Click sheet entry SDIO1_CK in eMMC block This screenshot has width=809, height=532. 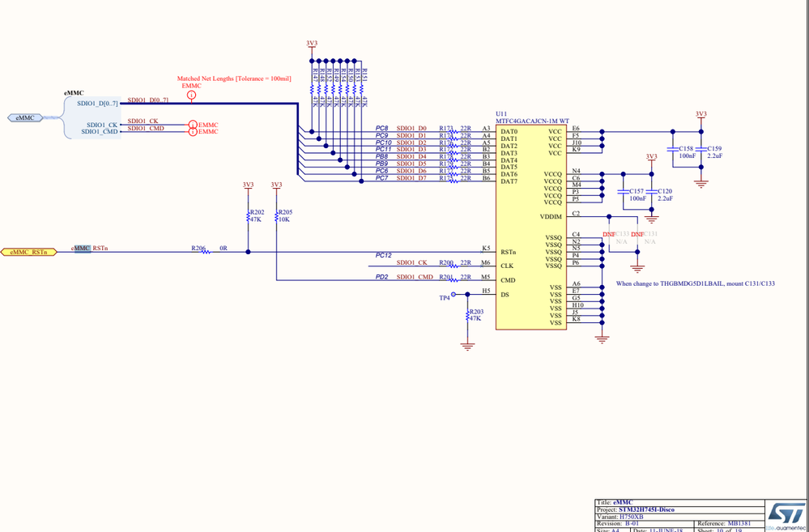pos(103,125)
